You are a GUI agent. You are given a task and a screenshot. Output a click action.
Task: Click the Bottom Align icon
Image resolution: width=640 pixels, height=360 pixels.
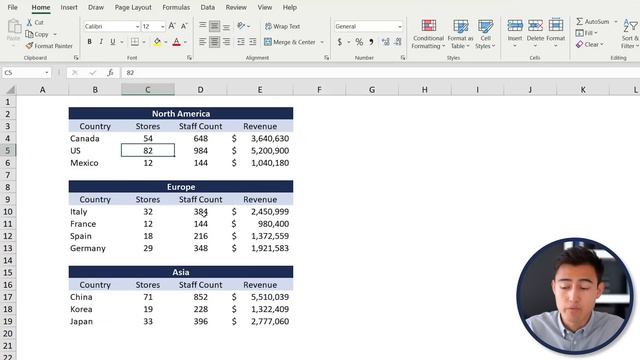tap(226, 26)
